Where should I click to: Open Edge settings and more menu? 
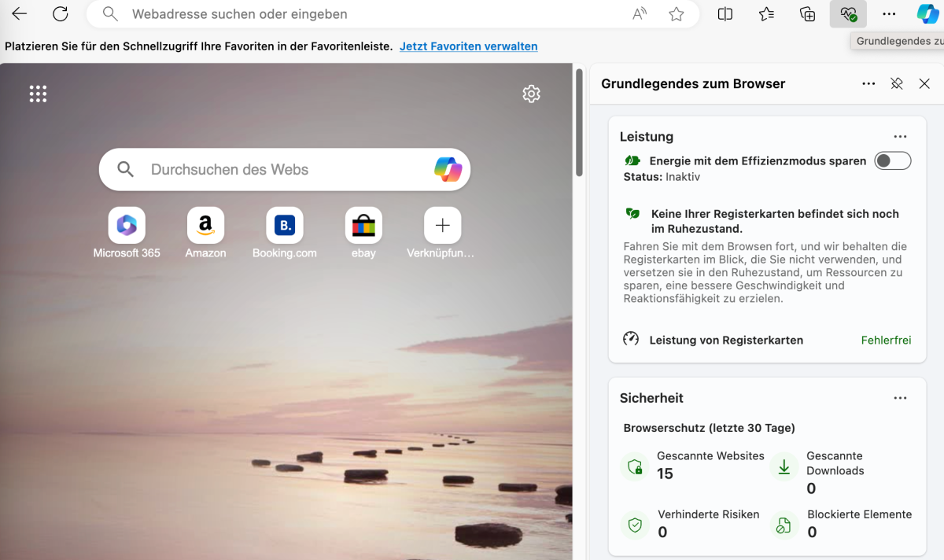(x=889, y=13)
